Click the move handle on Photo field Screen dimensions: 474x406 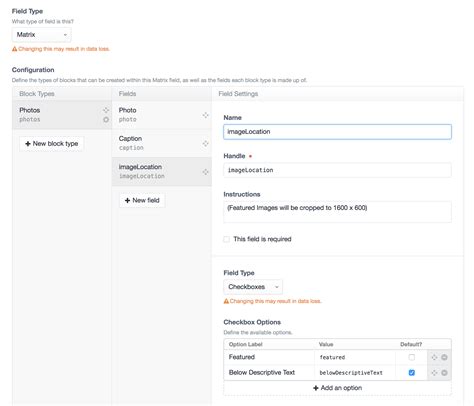[205, 115]
